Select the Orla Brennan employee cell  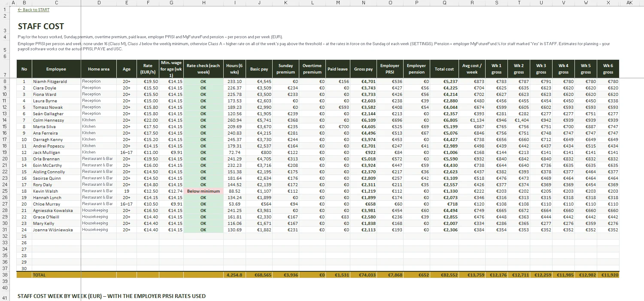(56, 159)
